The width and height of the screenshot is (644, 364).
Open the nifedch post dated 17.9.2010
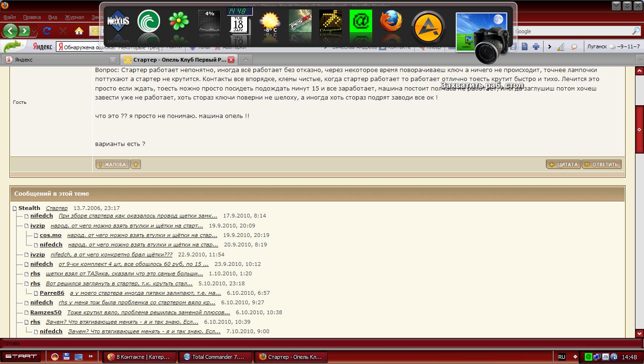click(x=138, y=216)
